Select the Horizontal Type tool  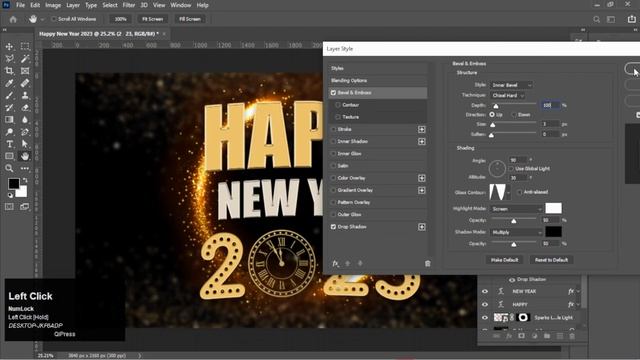[9, 144]
